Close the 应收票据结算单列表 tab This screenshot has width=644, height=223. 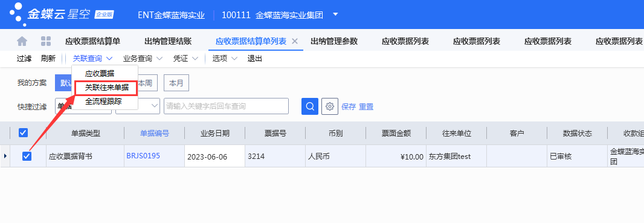(x=294, y=41)
